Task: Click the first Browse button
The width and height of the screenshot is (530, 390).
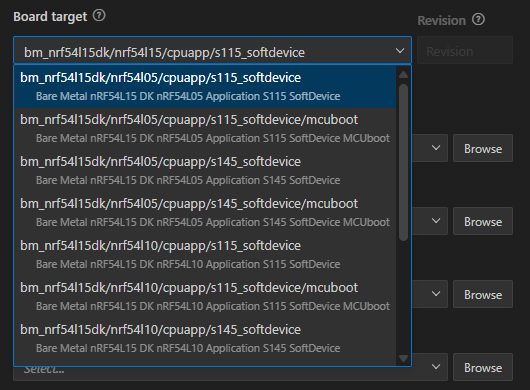Action: coord(483,148)
